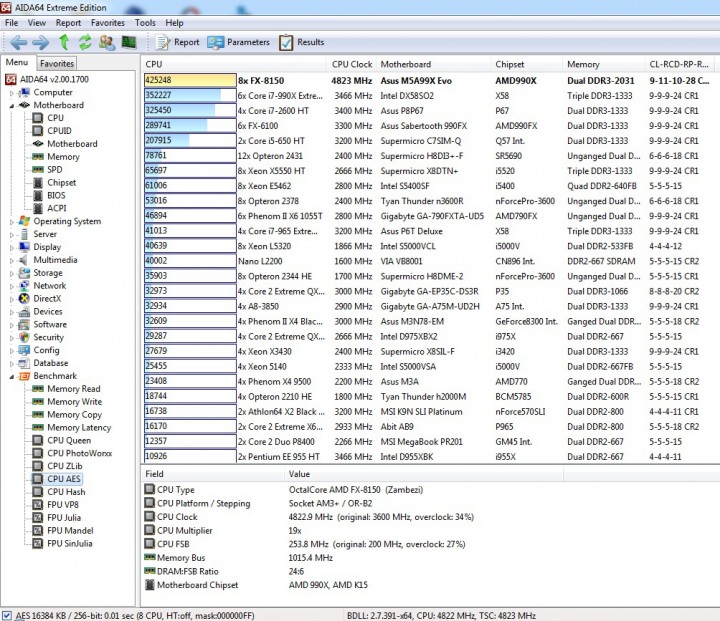Select CPU Hash benchmark

[66, 491]
